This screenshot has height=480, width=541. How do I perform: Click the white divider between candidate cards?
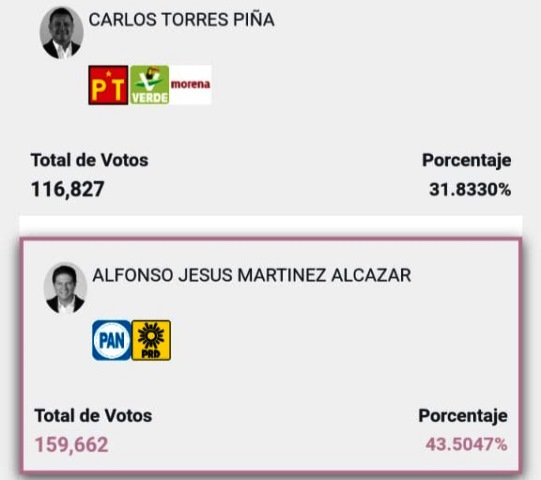click(x=271, y=226)
